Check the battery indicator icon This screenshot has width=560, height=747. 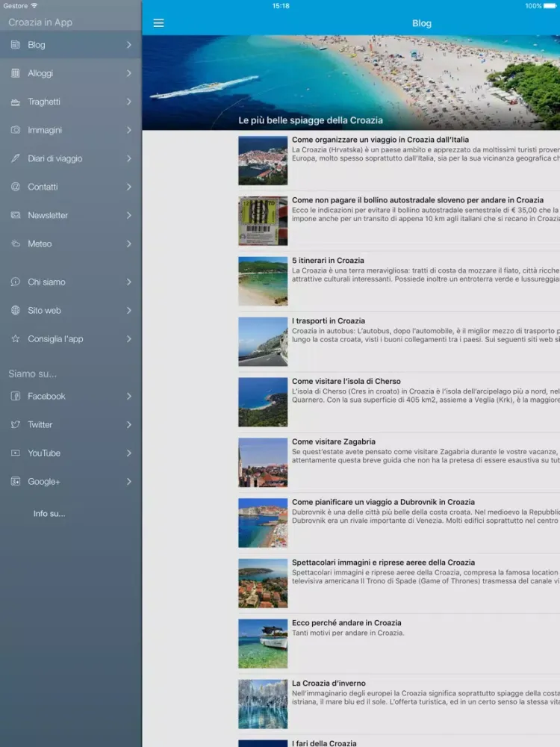[x=550, y=6]
